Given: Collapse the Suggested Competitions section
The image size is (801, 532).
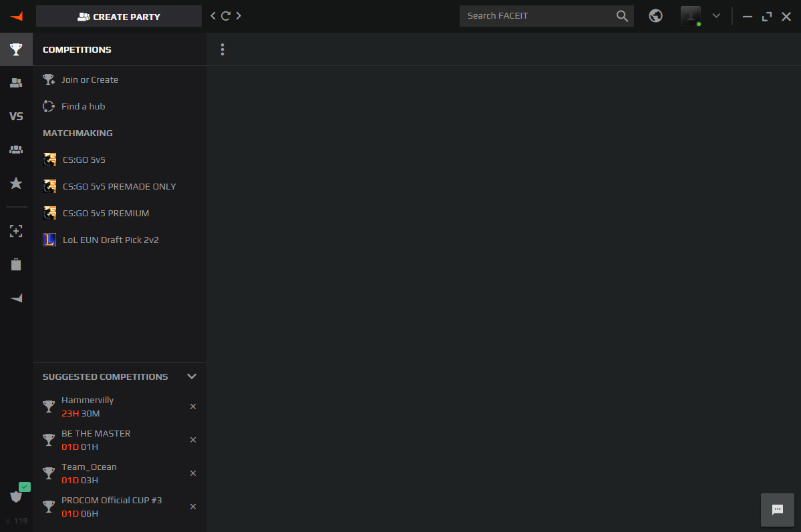Looking at the screenshot, I should [192, 376].
